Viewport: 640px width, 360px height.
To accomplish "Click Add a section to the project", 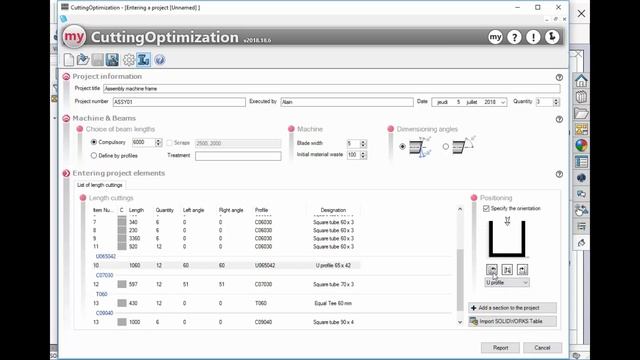I will coord(512,308).
